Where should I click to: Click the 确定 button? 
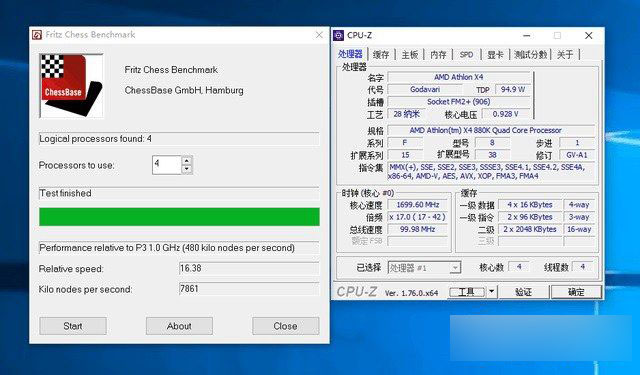pyautogui.click(x=576, y=292)
